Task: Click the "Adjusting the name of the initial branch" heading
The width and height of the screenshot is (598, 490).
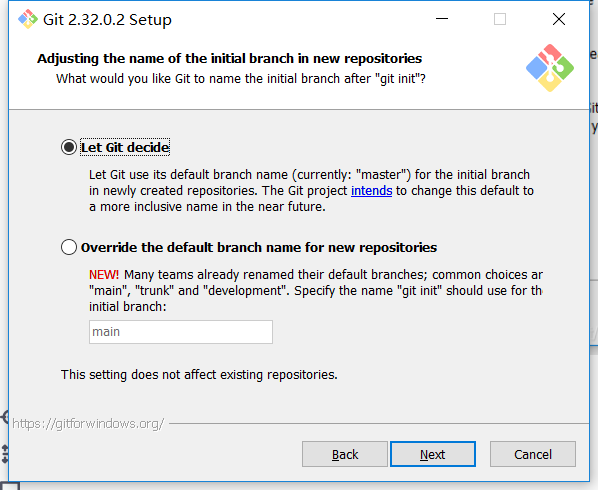Action: click(x=229, y=59)
